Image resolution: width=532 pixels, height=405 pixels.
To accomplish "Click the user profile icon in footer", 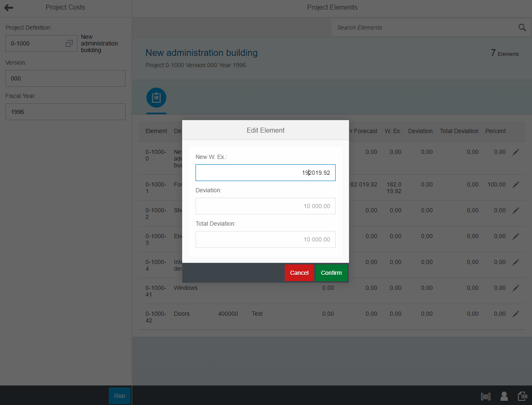I will (504, 396).
